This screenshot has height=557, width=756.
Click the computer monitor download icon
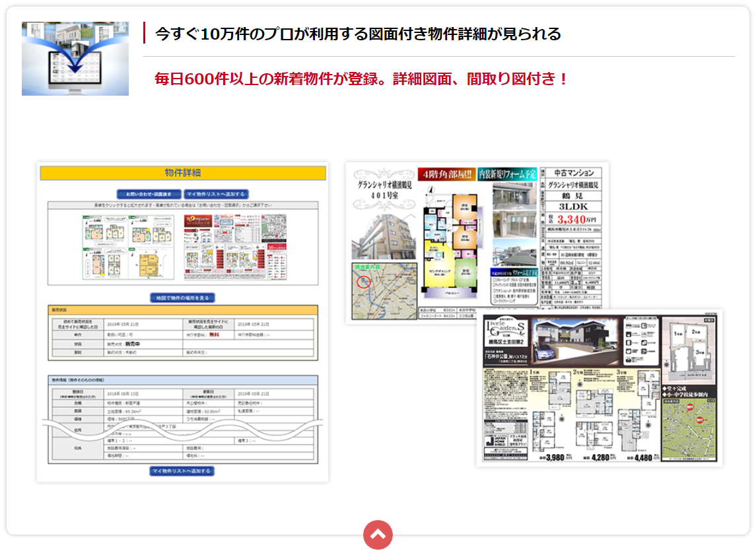click(75, 59)
